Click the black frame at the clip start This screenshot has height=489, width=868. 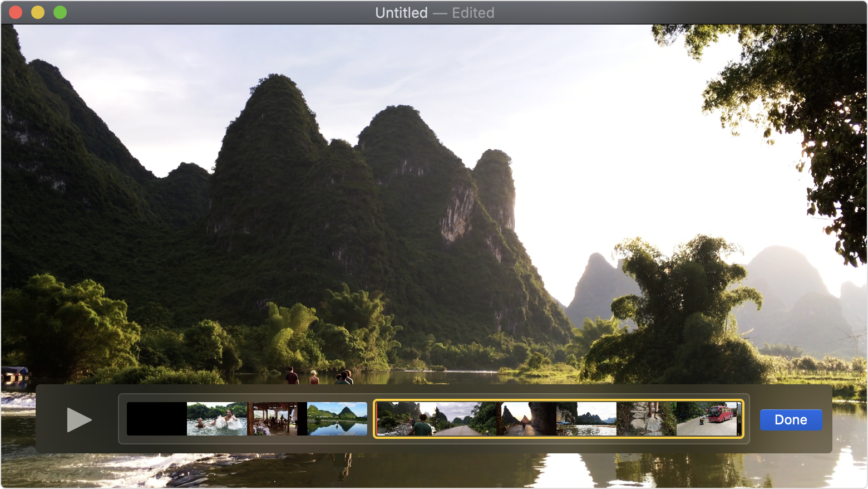tap(156, 420)
